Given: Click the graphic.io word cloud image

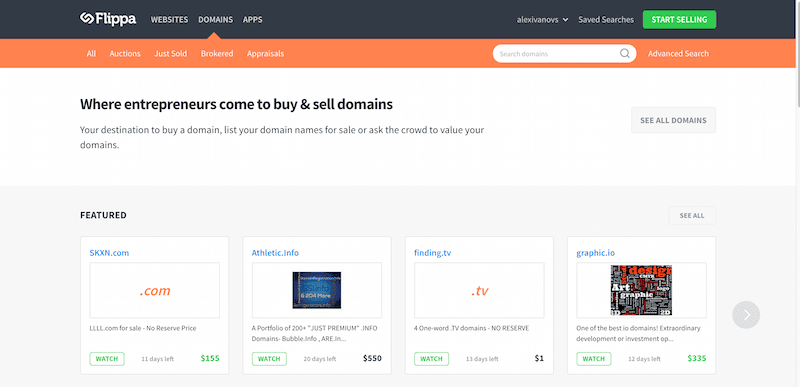Looking at the screenshot, I should [641, 290].
